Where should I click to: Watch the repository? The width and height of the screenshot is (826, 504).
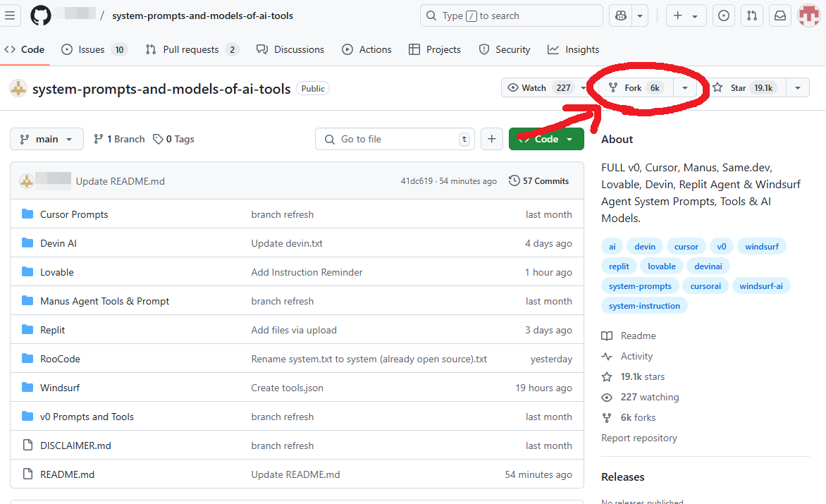(x=536, y=87)
